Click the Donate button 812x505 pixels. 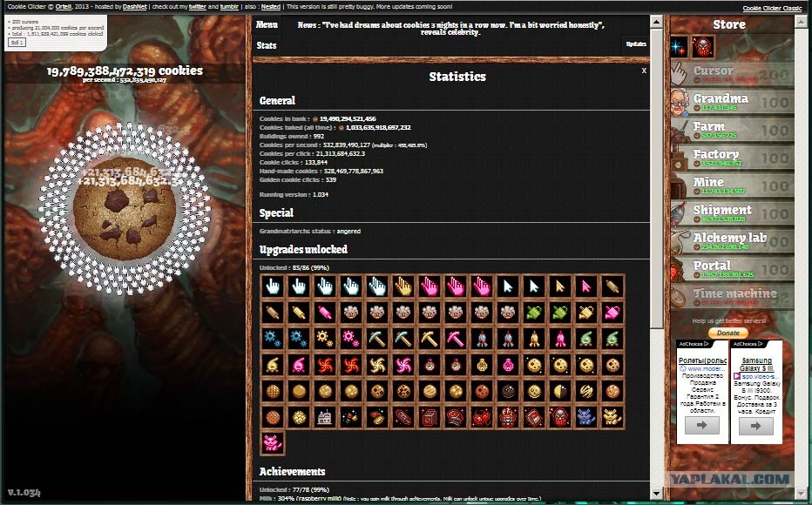[x=727, y=333]
